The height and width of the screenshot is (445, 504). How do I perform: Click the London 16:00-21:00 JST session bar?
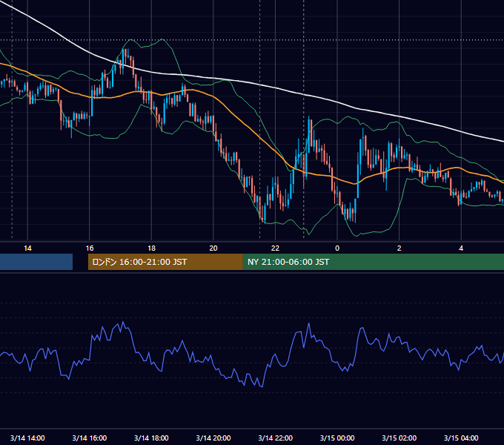click(x=165, y=262)
